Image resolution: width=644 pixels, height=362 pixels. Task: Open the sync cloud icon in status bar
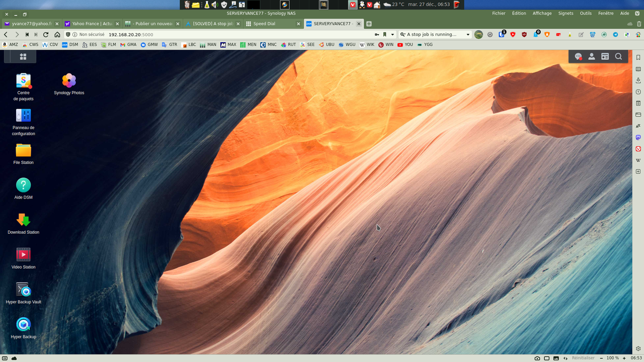tap(14, 358)
